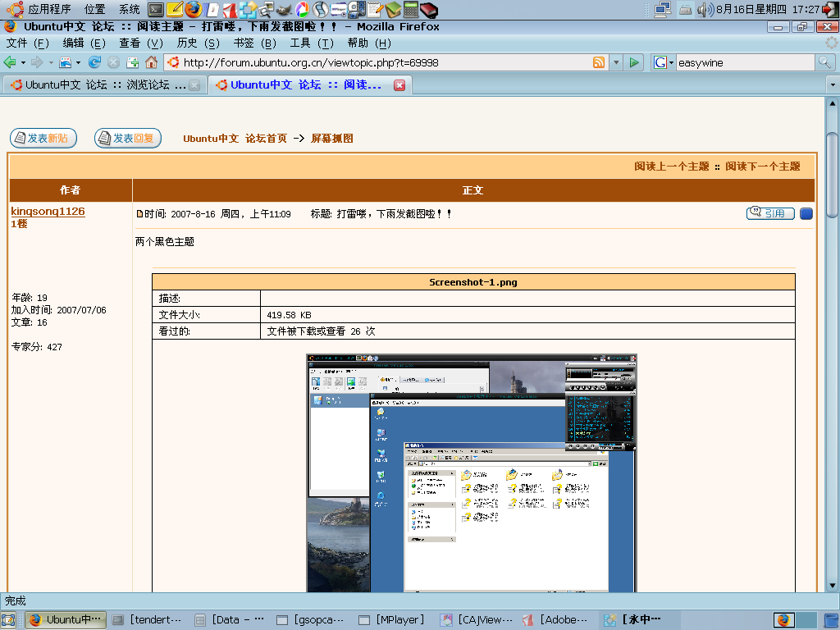Screen dimensions: 840x630
Task: Switch to the [MPlayer] taskbar window
Action: tap(392, 620)
